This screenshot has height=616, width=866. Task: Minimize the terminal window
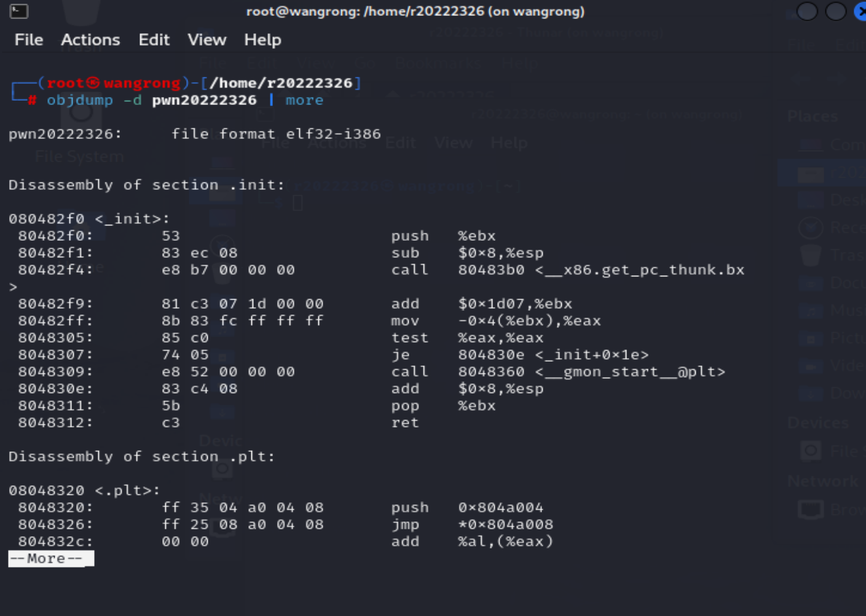pyautogui.click(x=807, y=11)
